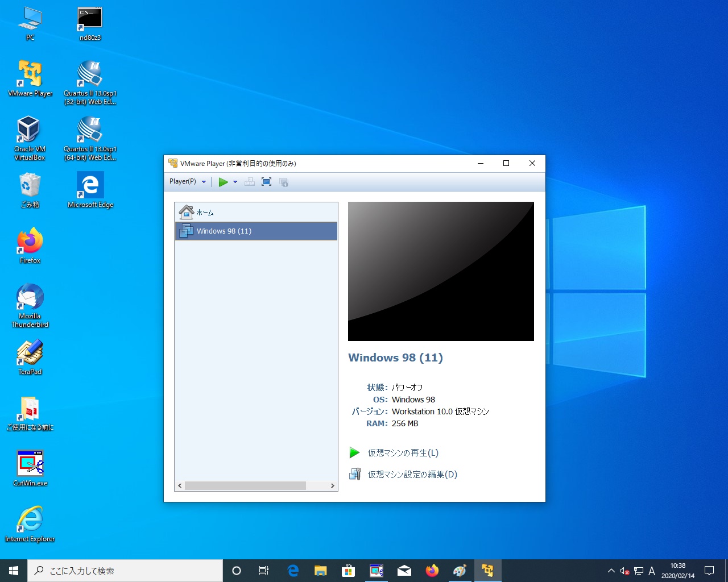Image resolution: width=728 pixels, height=582 pixels.
Task: Open Task View on the taskbar
Action: pos(264,571)
